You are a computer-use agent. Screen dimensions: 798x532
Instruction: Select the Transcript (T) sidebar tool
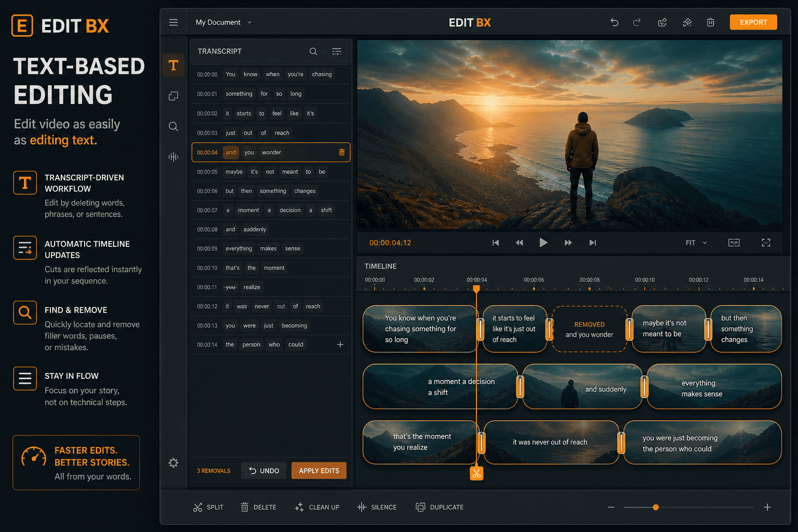174,65
